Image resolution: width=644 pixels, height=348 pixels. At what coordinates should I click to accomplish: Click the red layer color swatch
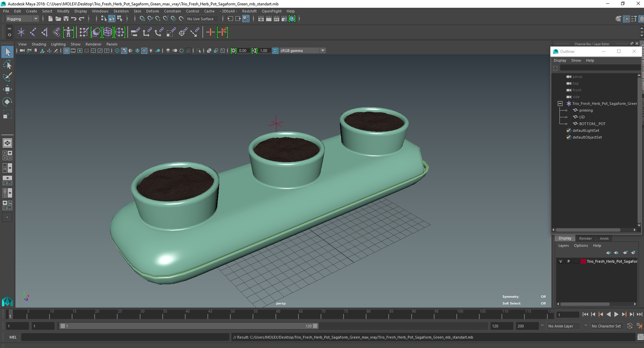[583, 261]
